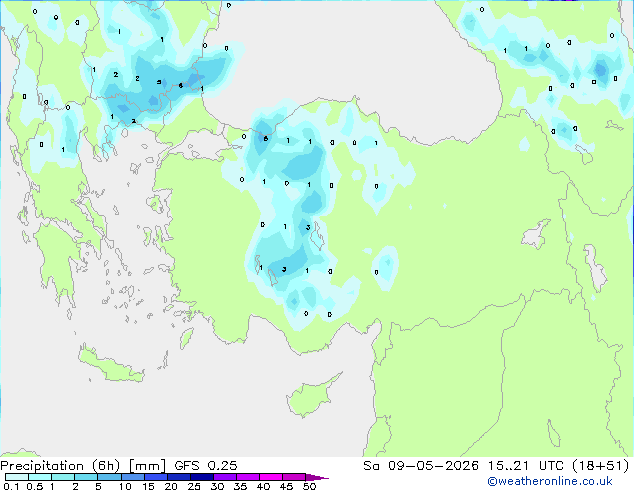Click the '0.1' legend scale label
The width and height of the screenshot is (634, 490).
coord(11,486)
